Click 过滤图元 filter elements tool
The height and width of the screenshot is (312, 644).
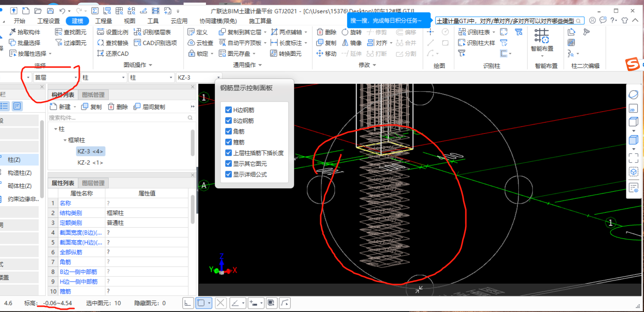pos(71,43)
